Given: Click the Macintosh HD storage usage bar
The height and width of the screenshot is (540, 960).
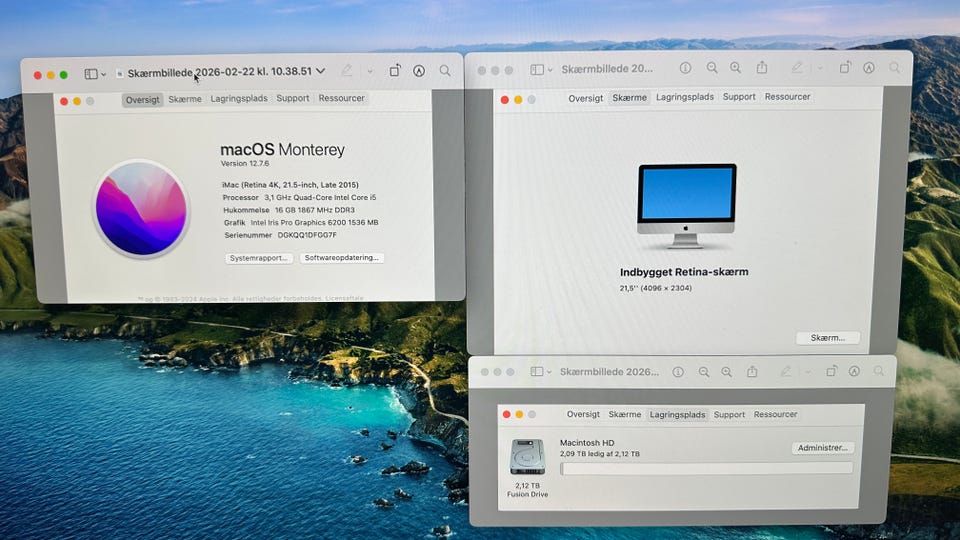Looking at the screenshot, I should pos(707,468).
